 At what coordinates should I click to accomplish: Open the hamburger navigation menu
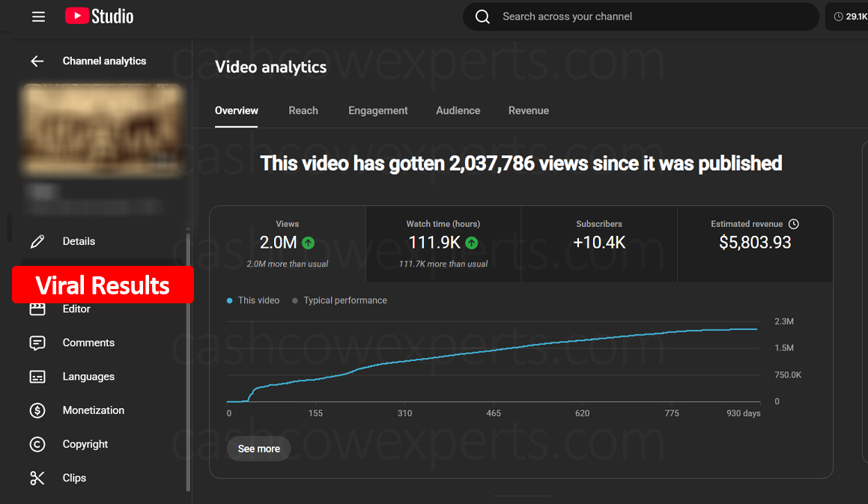click(x=38, y=16)
